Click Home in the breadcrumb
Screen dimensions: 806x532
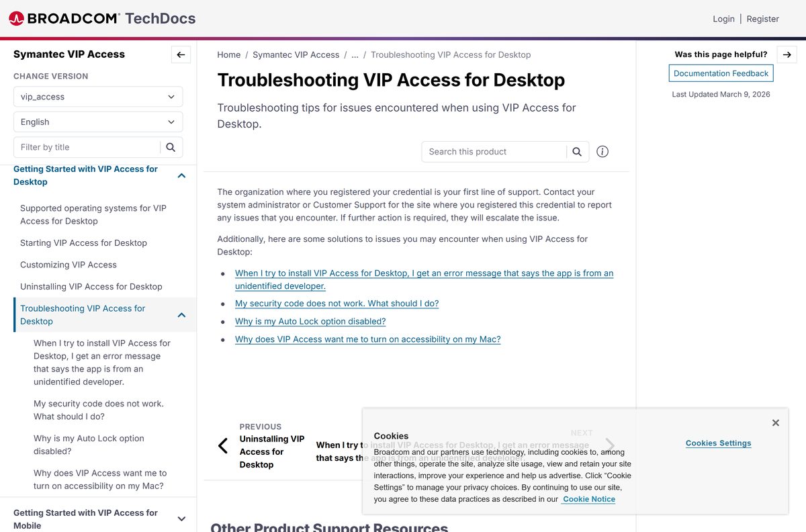(x=229, y=55)
